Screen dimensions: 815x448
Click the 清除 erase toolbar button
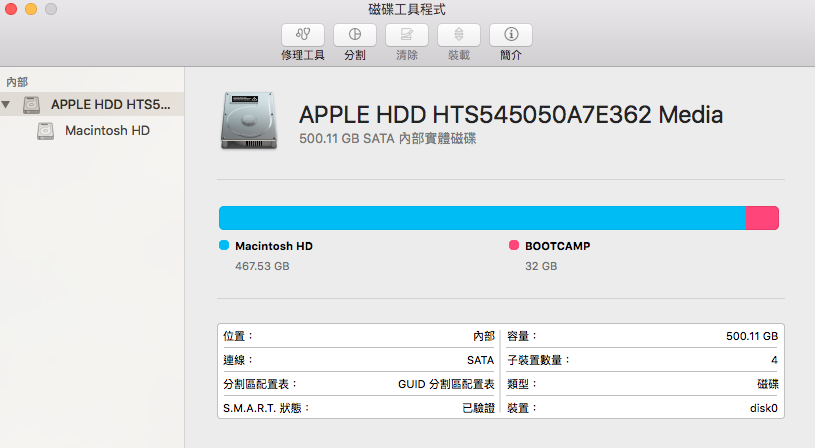407,35
